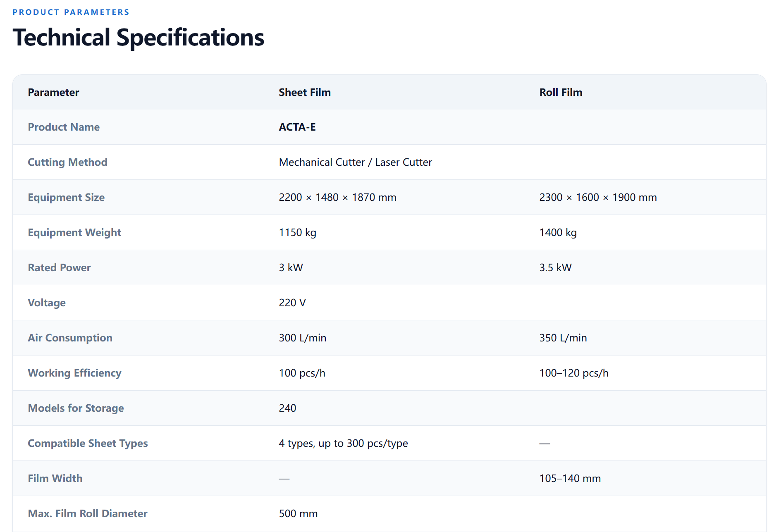
Task: Select the Sheet Film column header
Action: point(305,92)
